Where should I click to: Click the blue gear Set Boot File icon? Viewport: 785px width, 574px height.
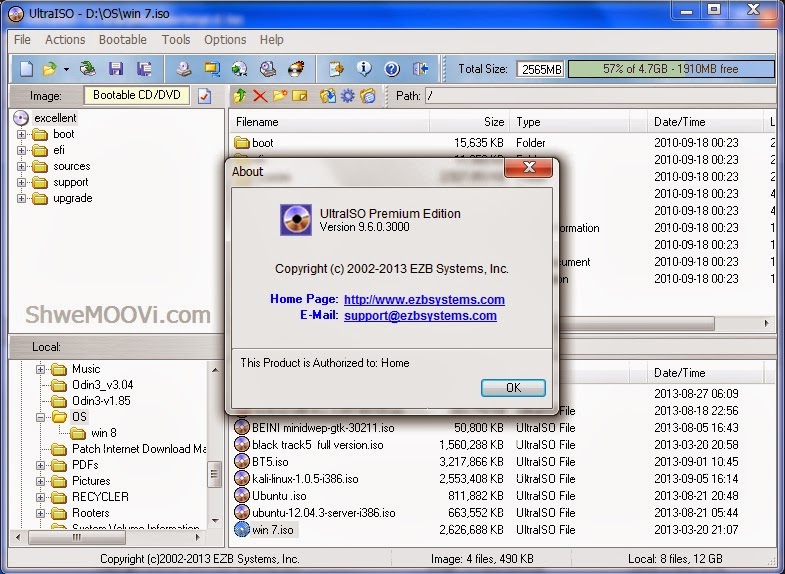click(x=347, y=96)
